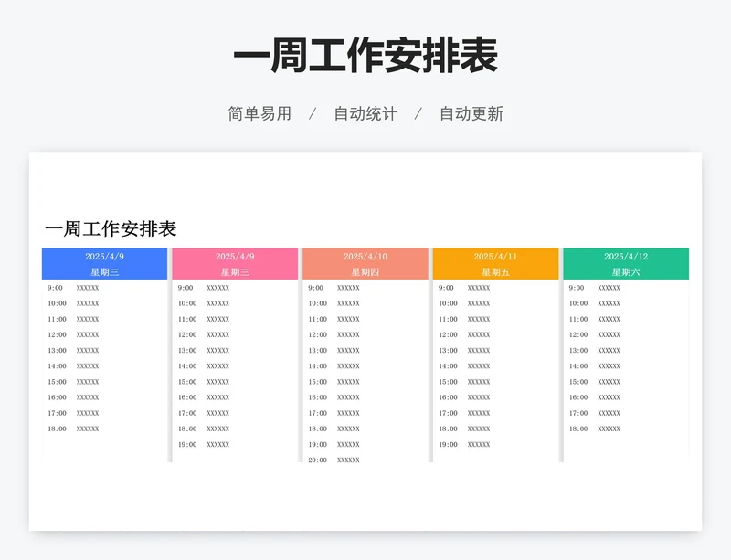
Task: Select 星期三 in the pink header
Action: click(235, 272)
